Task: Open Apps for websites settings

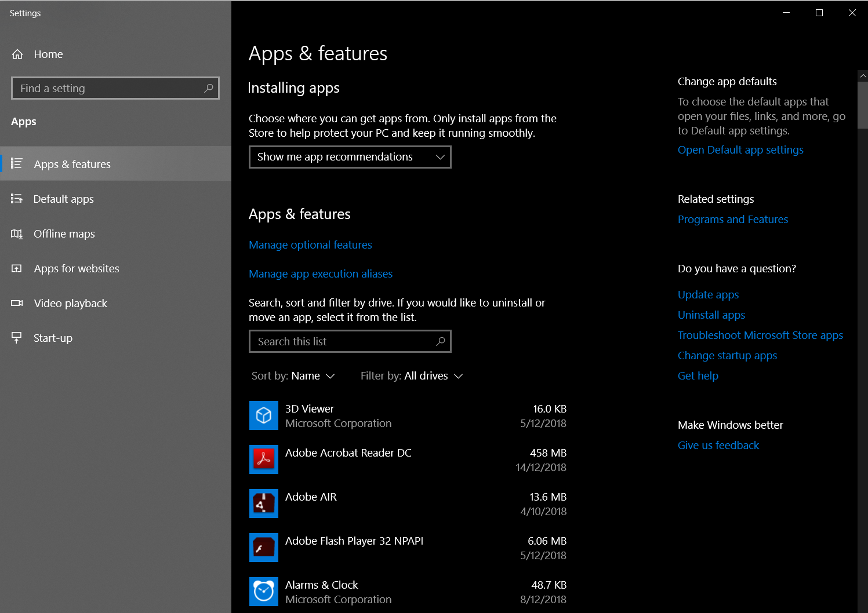Action: click(x=116, y=268)
